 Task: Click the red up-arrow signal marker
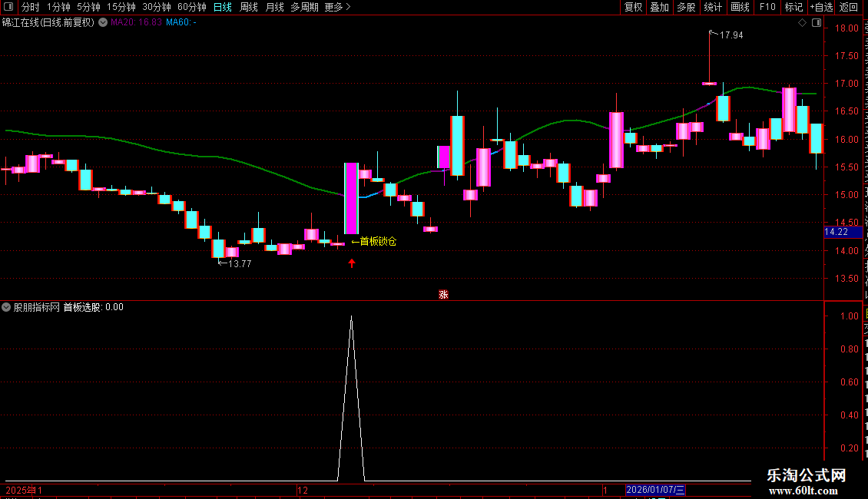point(352,263)
